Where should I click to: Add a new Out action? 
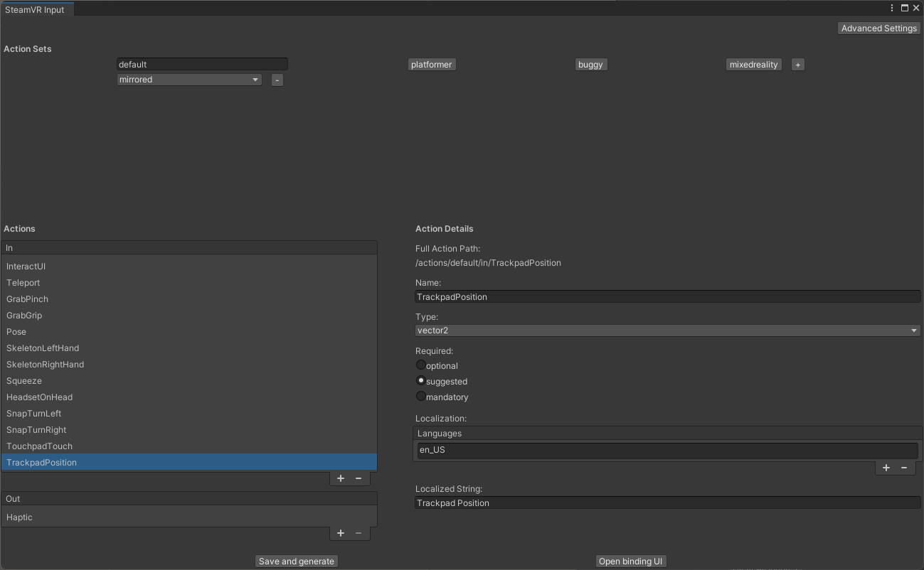(x=341, y=533)
